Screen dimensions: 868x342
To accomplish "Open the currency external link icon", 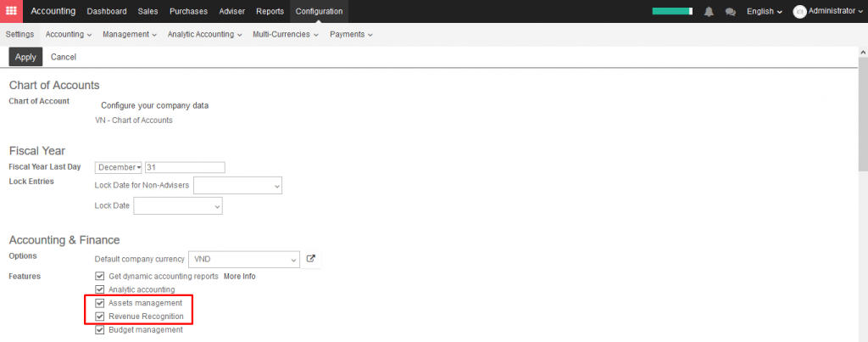I will [311, 259].
